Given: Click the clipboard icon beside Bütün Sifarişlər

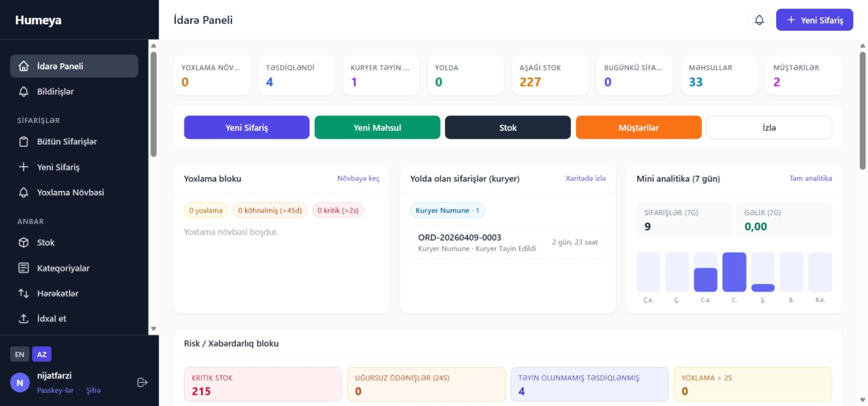Looking at the screenshot, I should 23,141.
